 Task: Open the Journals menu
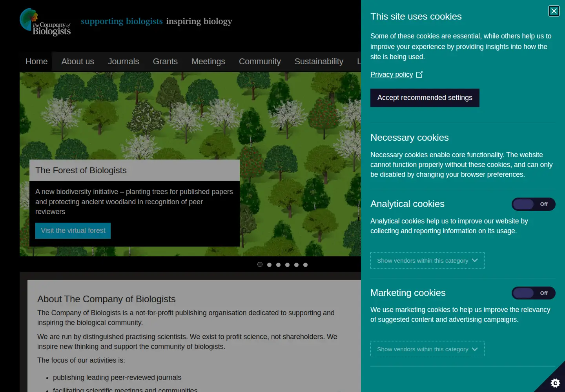tap(124, 62)
